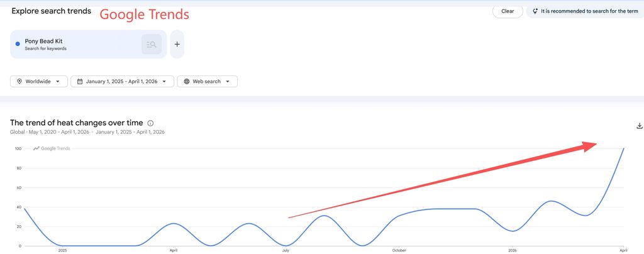The image size is (644, 254).
Task: Click the Explore search trends heading
Action: (x=52, y=11)
